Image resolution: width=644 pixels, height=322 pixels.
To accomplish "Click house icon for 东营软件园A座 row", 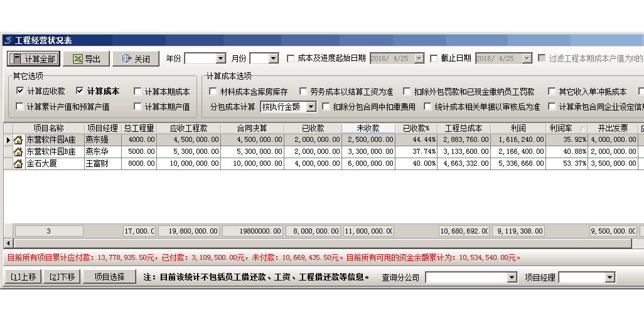I will coord(18,140).
